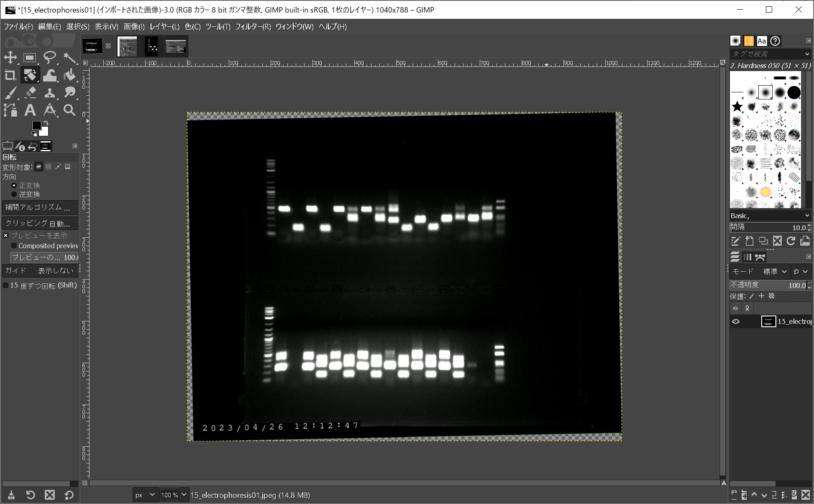Expand the px unit selector
The height and width of the screenshot is (504, 814).
coord(145,495)
